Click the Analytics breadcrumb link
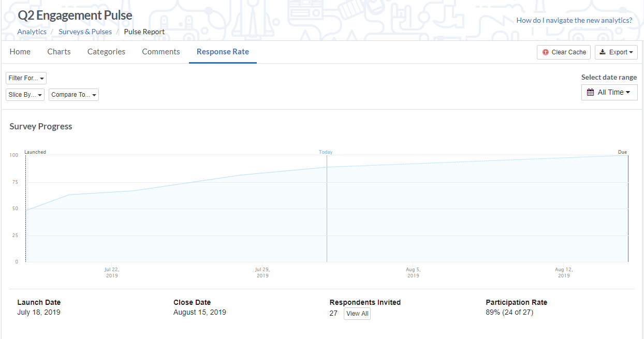 [32, 32]
